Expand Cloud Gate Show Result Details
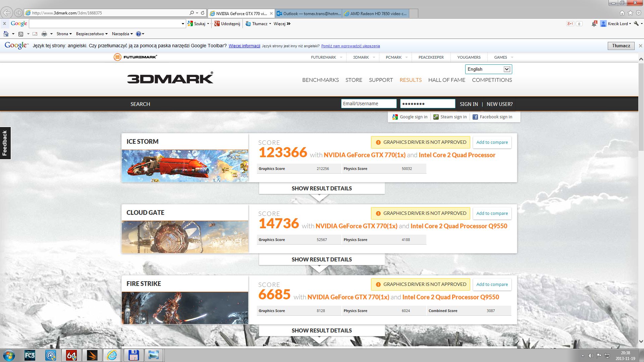Image resolution: width=644 pixels, height=362 pixels. pos(322,259)
